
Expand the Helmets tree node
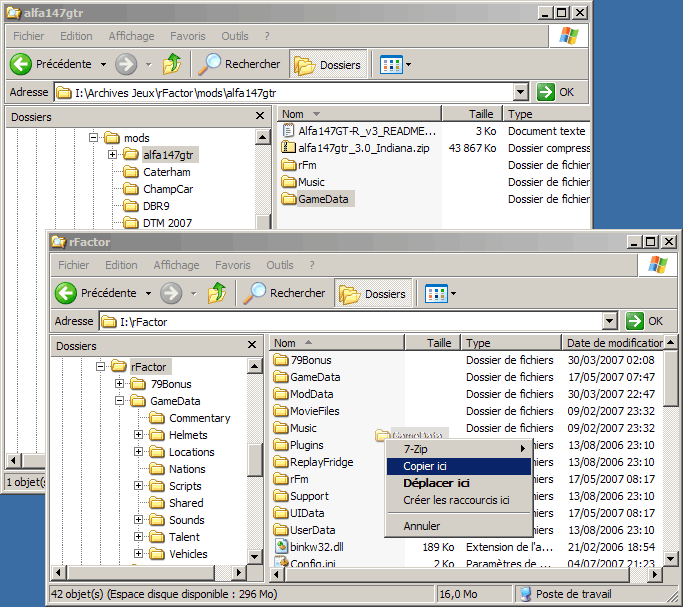click(x=139, y=434)
